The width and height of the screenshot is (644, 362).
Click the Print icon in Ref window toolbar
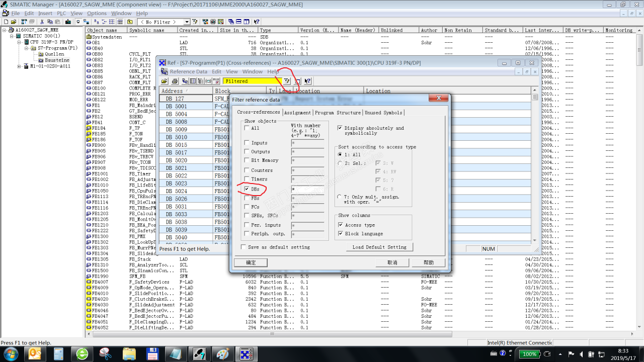(x=175, y=81)
